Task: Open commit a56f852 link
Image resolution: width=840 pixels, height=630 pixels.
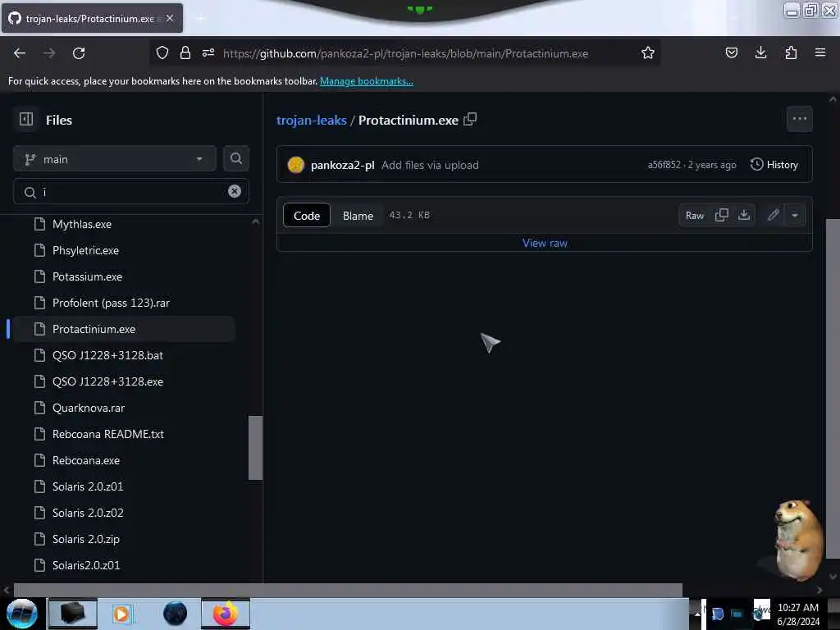Action: tap(664, 165)
